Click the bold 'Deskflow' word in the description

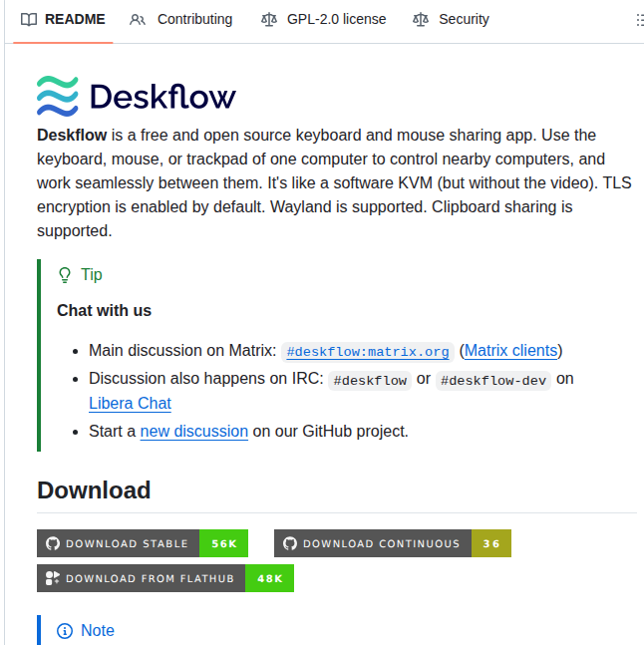72,136
